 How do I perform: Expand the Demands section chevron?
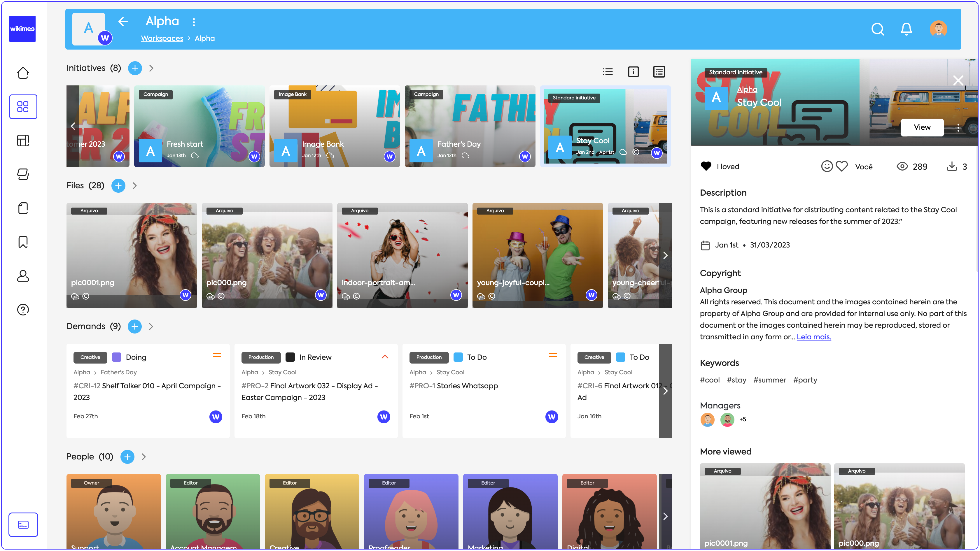[151, 326]
